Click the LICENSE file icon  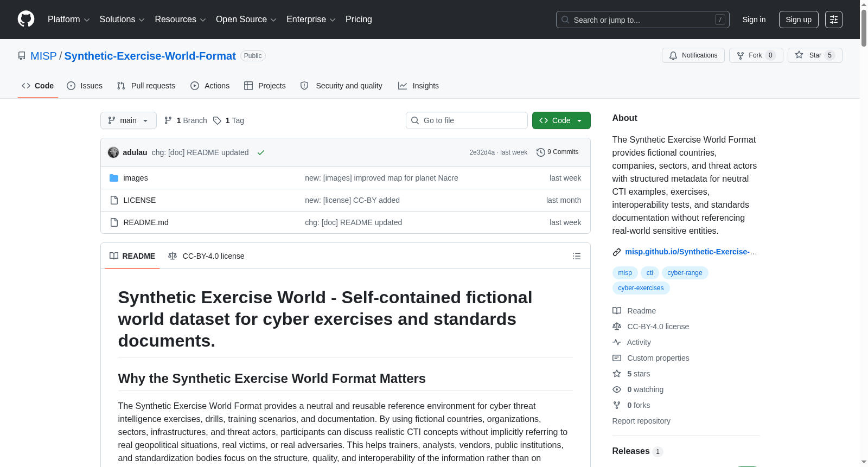click(x=114, y=200)
